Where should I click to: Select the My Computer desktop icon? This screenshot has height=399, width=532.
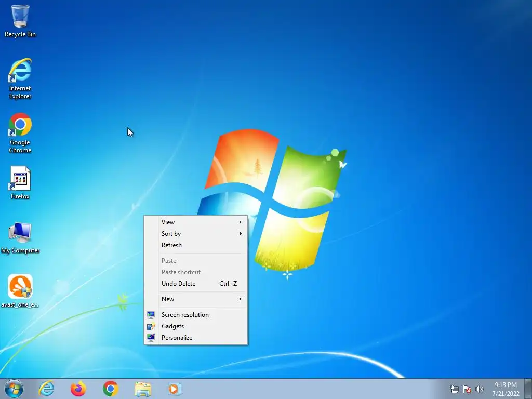pos(20,237)
